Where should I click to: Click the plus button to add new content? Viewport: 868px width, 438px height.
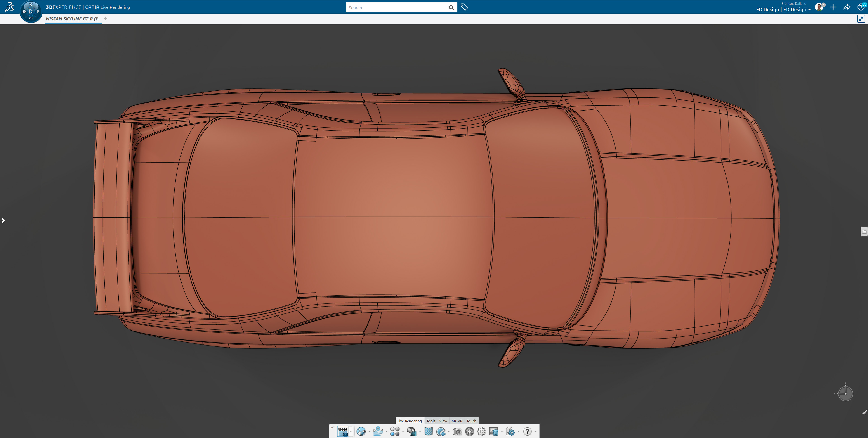click(833, 7)
